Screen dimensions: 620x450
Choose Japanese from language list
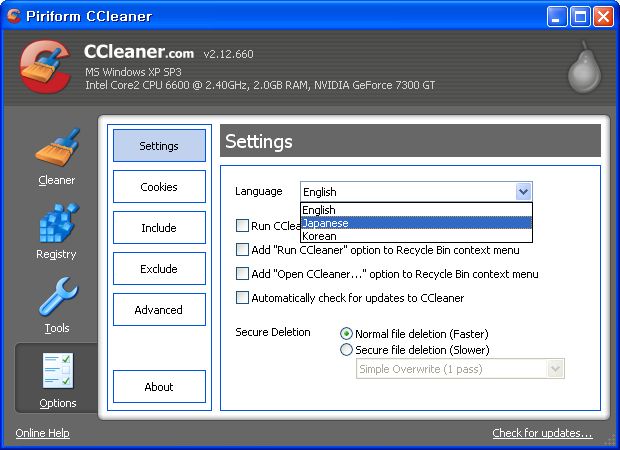(x=416, y=223)
